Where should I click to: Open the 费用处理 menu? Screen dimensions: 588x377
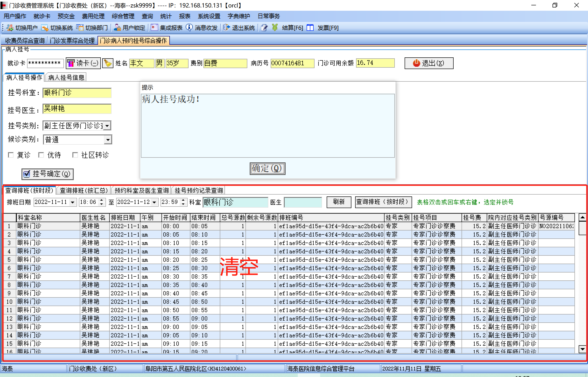pos(93,16)
